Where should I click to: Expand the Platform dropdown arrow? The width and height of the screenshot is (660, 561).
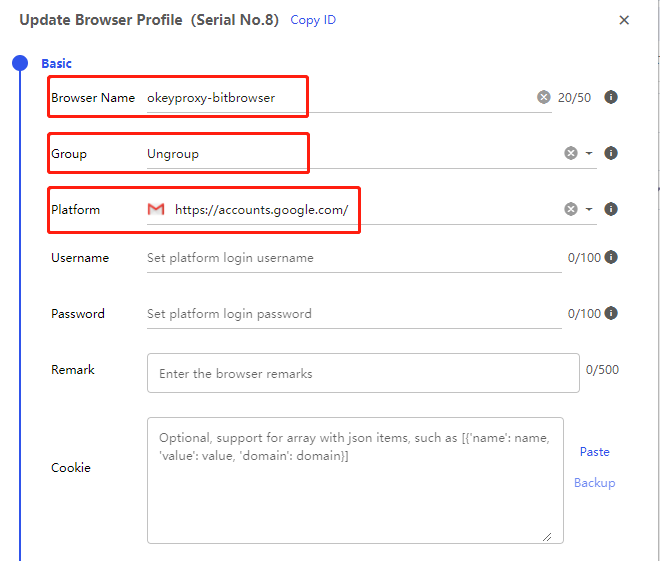coord(589,210)
